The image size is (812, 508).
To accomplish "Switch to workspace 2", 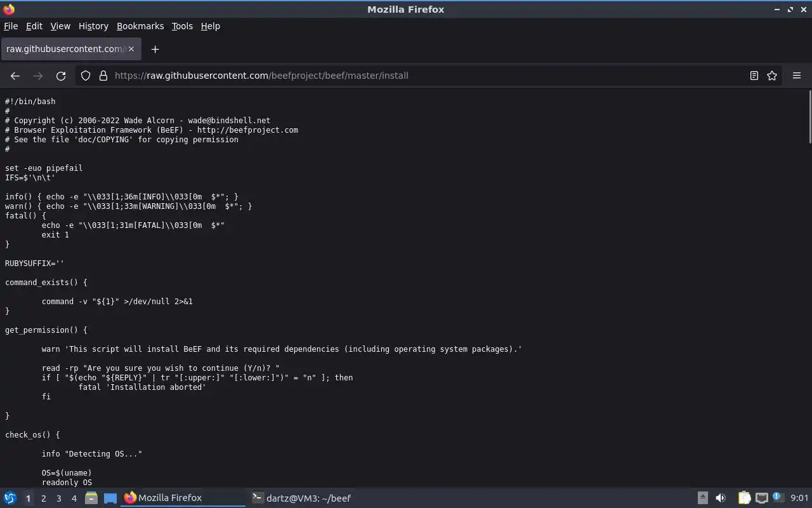I will tap(43, 498).
